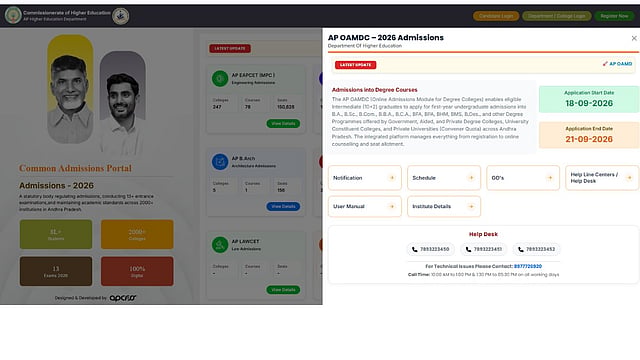Click the AP B.Arch blue icon
The image size is (640, 360).
point(220,162)
